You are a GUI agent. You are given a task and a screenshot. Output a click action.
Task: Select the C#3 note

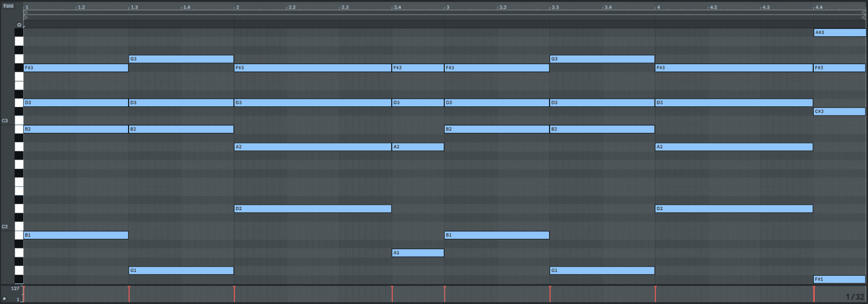tap(839, 111)
